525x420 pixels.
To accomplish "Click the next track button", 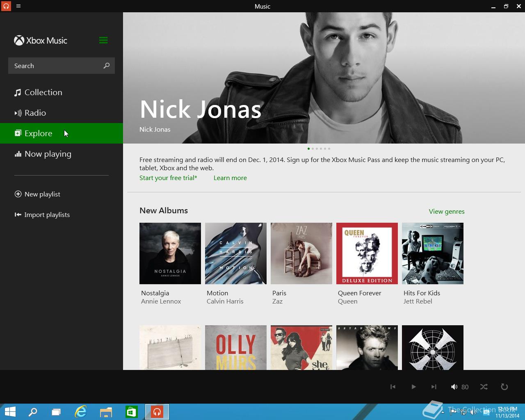I will click(x=434, y=387).
